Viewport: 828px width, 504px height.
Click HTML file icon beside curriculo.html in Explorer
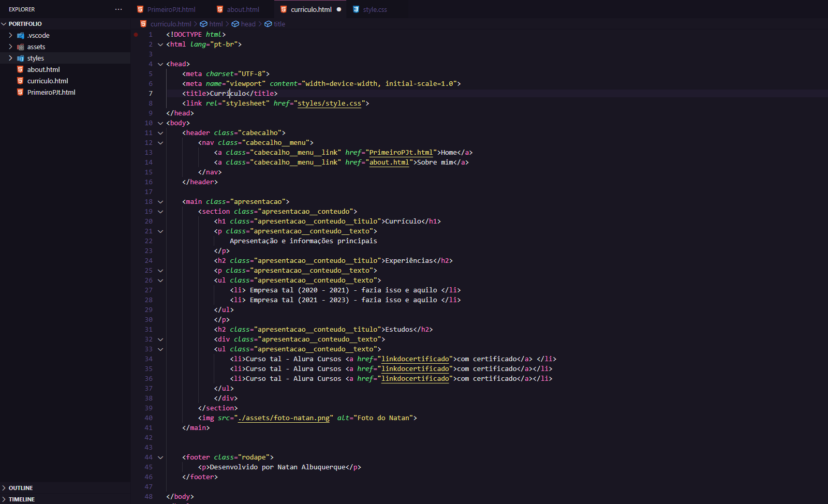[21, 81]
